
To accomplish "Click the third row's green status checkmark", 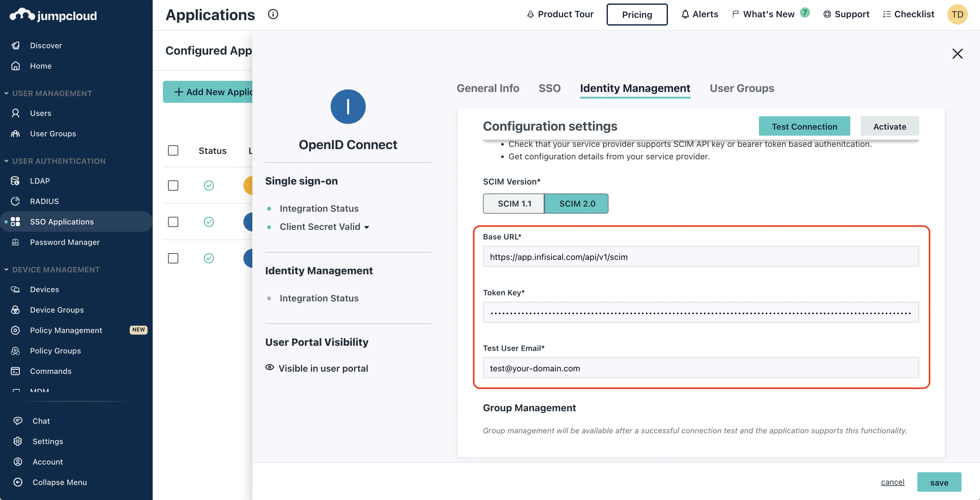I will (x=209, y=258).
